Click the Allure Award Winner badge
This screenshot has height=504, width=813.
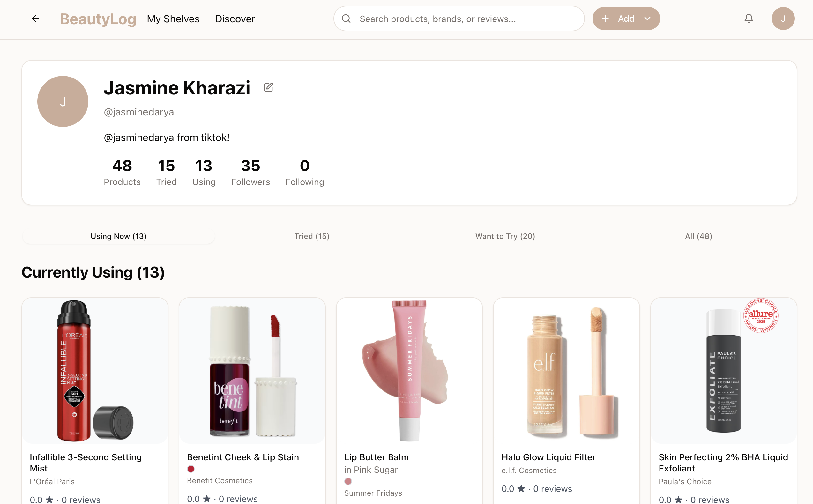coord(762,316)
